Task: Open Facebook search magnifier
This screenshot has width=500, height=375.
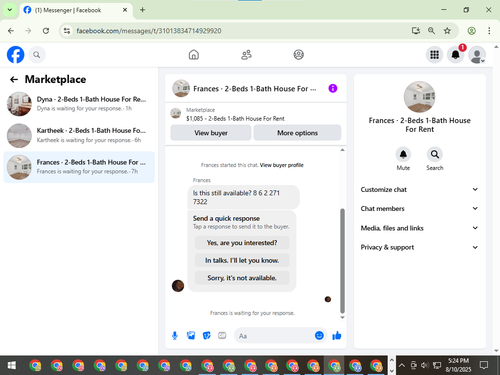Action: pos(37,55)
